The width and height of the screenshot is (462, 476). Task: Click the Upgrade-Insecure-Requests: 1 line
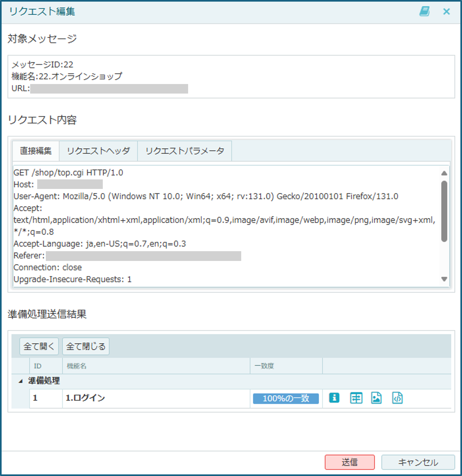point(73,279)
